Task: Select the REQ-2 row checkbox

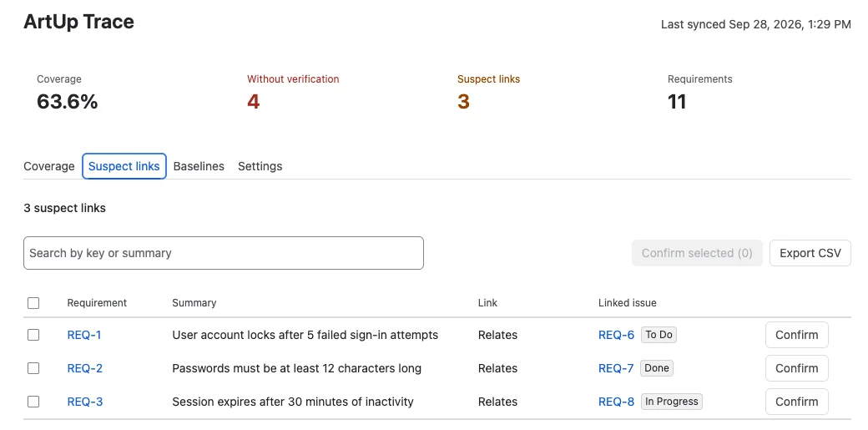Action: pyautogui.click(x=33, y=368)
